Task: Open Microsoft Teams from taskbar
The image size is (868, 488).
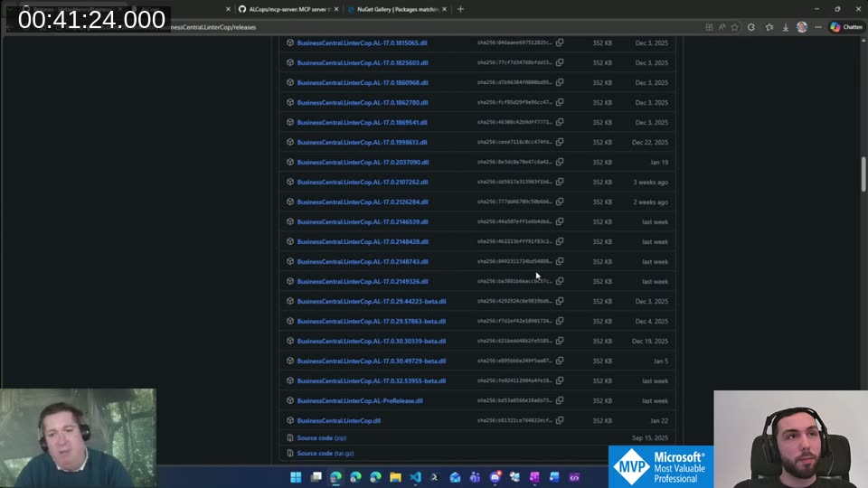Action: (475, 477)
